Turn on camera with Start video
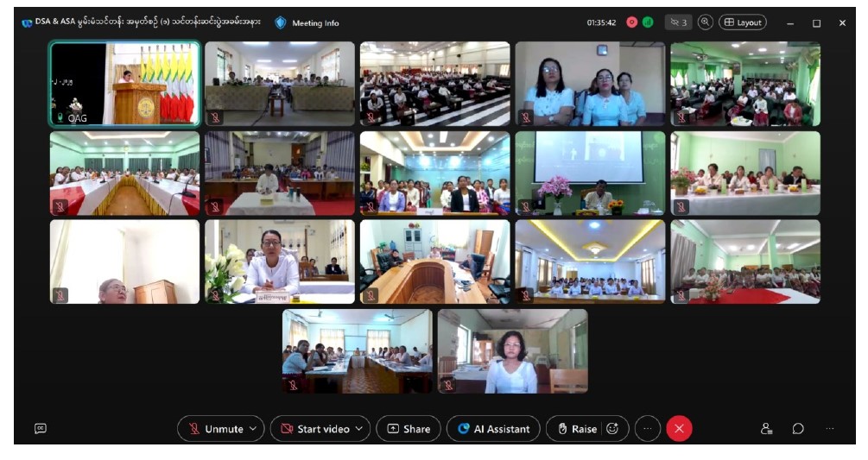The height and width of the screenshot is (460, 868). [x=315, y=429]
